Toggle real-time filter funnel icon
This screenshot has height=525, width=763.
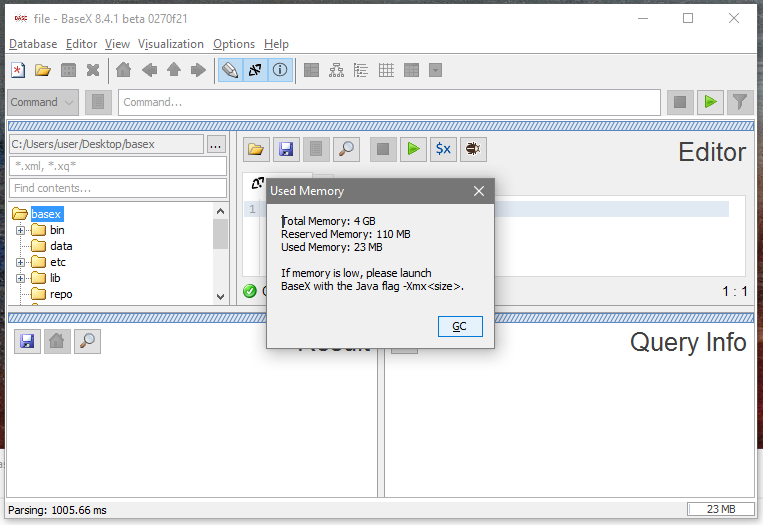click(740, 102)
